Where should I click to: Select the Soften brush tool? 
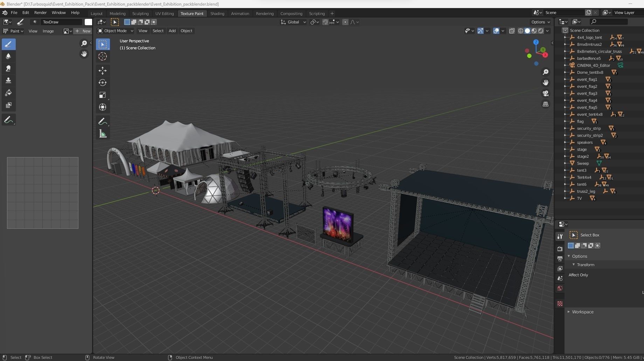point(8,56)
